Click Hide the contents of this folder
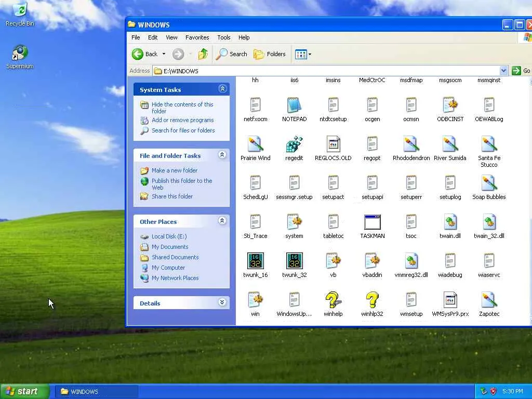This screenshot has width=532, height=399. tap(182, 108)
